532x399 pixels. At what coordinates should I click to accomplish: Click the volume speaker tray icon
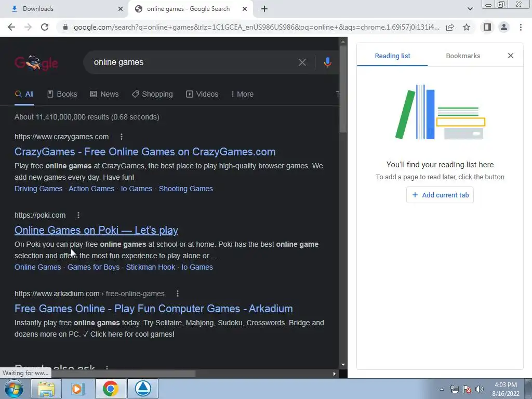480,390
